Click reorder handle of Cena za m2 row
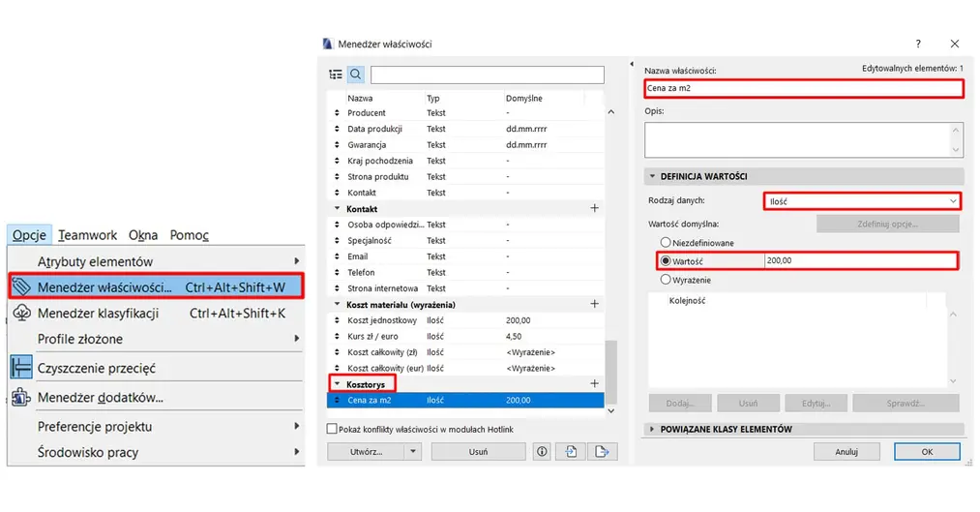The image size is (980, 512). (x=337, y=400)
